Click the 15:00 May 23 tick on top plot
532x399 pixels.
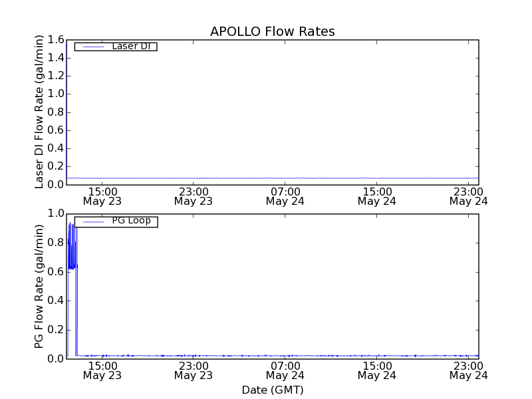(102, 196)
